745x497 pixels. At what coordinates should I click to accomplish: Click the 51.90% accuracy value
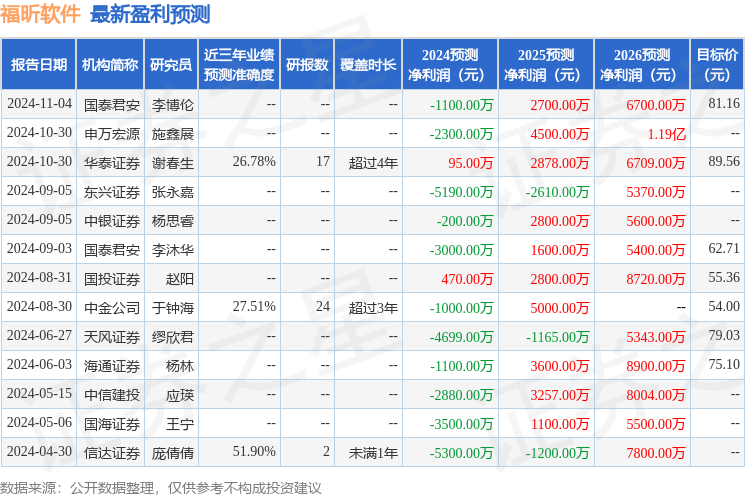[x=254, y=451]
